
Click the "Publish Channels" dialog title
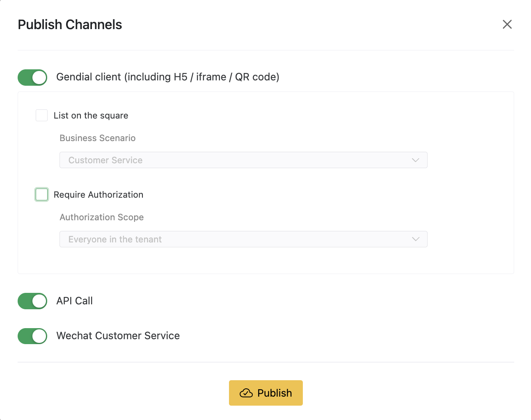coord(70,25)
